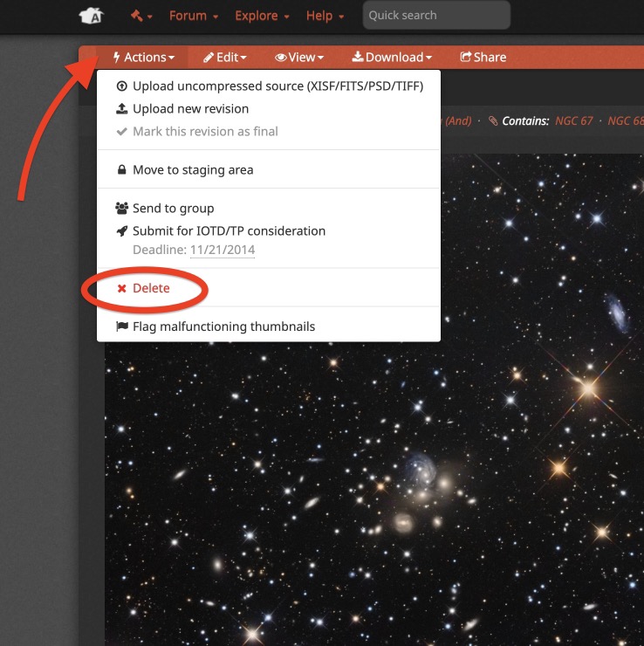This screenshot has height=646, width=644.
Task: Open the hammer tools dropdown
Action: click(x=141, y=16)
